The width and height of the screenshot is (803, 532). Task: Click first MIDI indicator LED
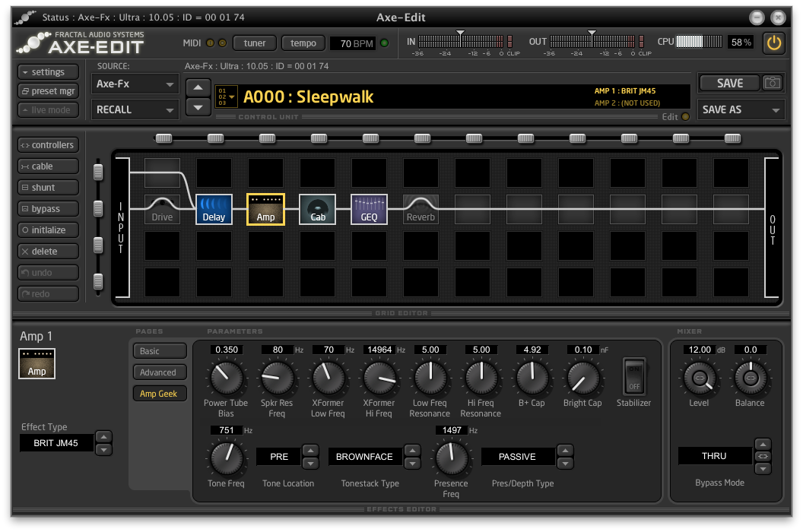pyautogui.click(x=210, y=43)
